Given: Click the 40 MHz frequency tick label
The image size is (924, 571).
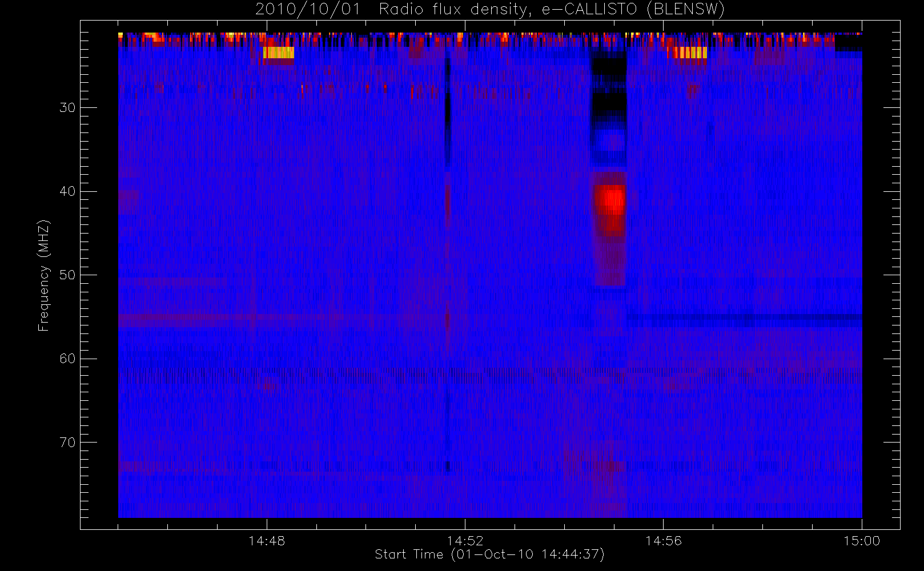Looking at the screenshot, I should 67,191.
